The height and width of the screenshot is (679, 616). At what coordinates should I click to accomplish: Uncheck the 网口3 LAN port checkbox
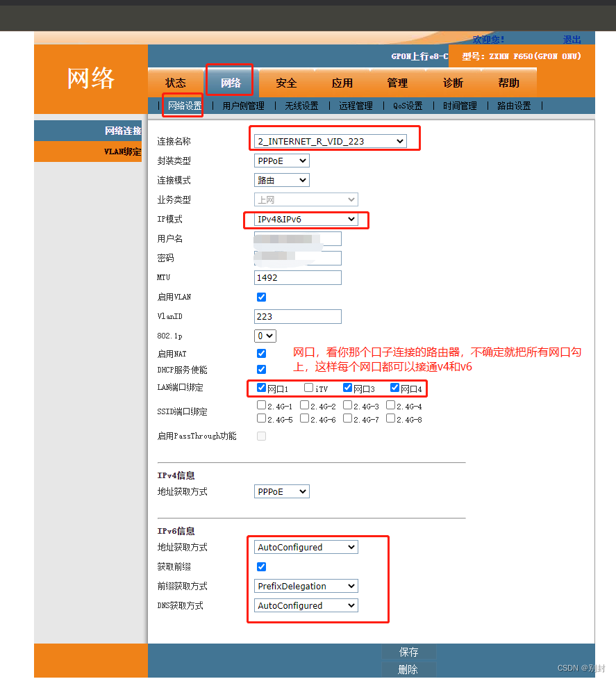(x=347, y=388)
